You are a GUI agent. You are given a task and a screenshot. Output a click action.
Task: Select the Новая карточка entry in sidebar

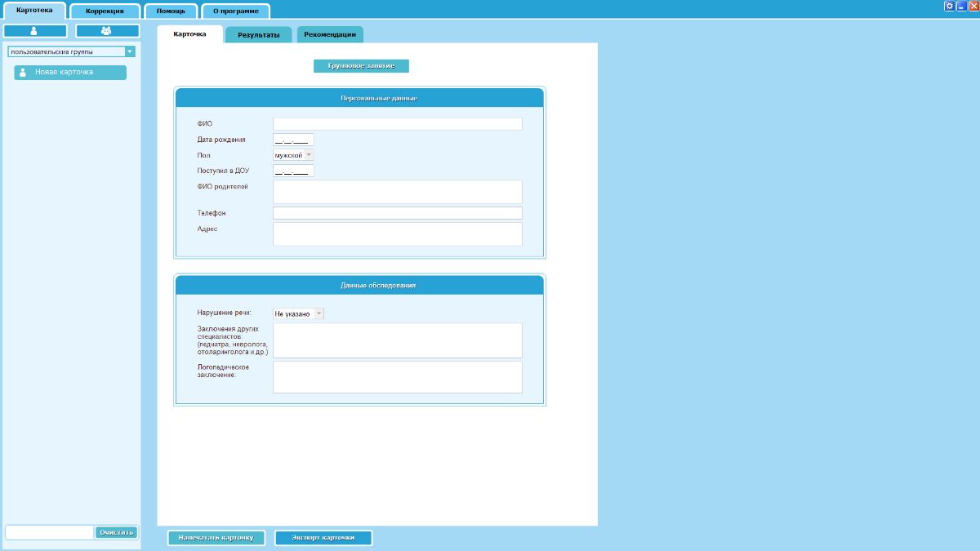70,72
